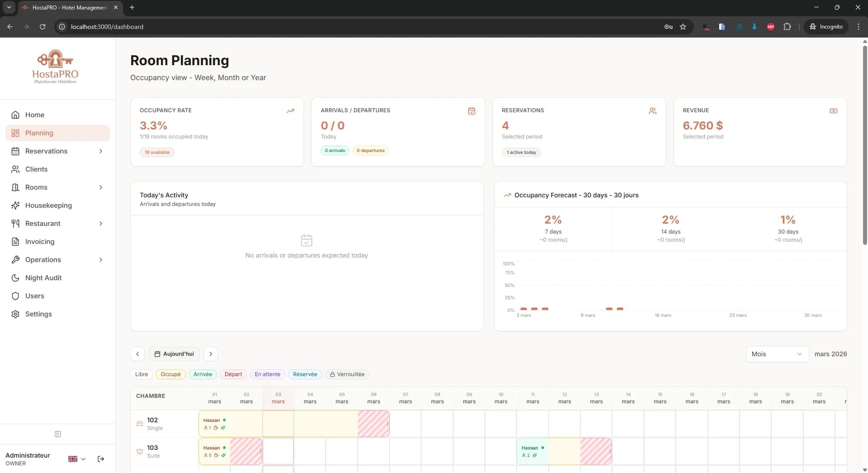Screen dimensions: 868x473
Task: Click the Aujourd'hui button
Action: 174,354
